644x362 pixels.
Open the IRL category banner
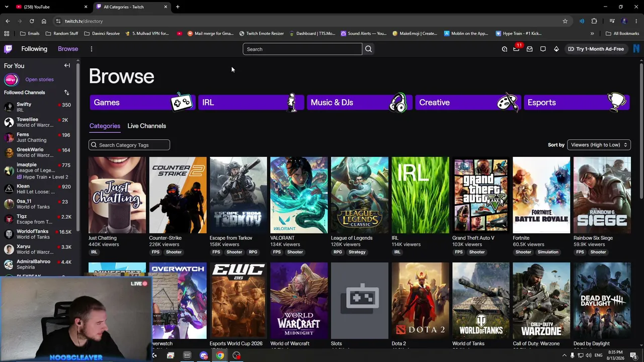pos(250,103)
